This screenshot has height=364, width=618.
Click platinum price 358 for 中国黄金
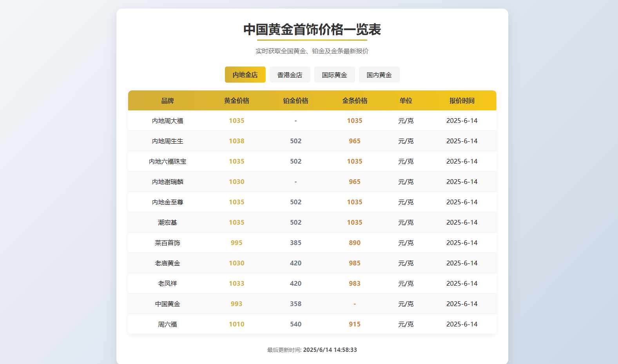click(296, 304)
